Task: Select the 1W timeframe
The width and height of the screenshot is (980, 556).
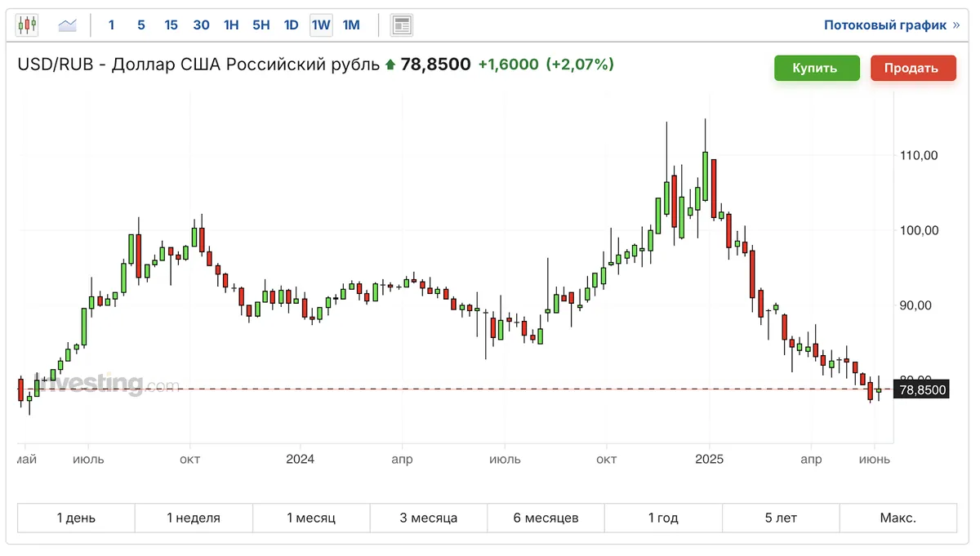Action: (x=321, y=25)
